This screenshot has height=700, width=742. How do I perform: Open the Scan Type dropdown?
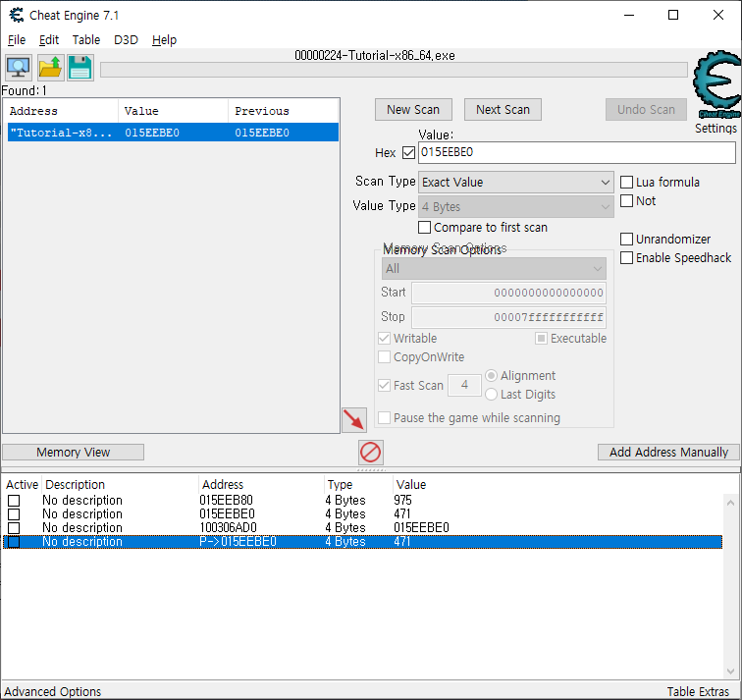click(x=516, y=183)
